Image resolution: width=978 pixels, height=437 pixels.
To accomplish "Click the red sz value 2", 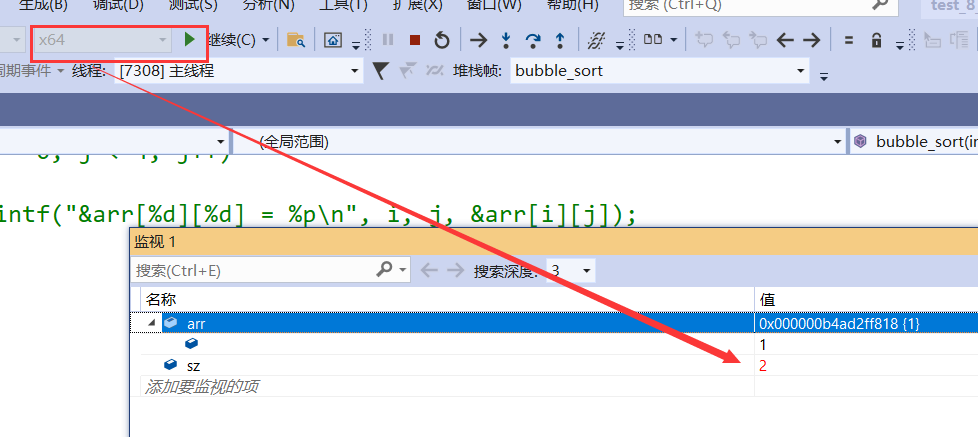I will [763, 366].
